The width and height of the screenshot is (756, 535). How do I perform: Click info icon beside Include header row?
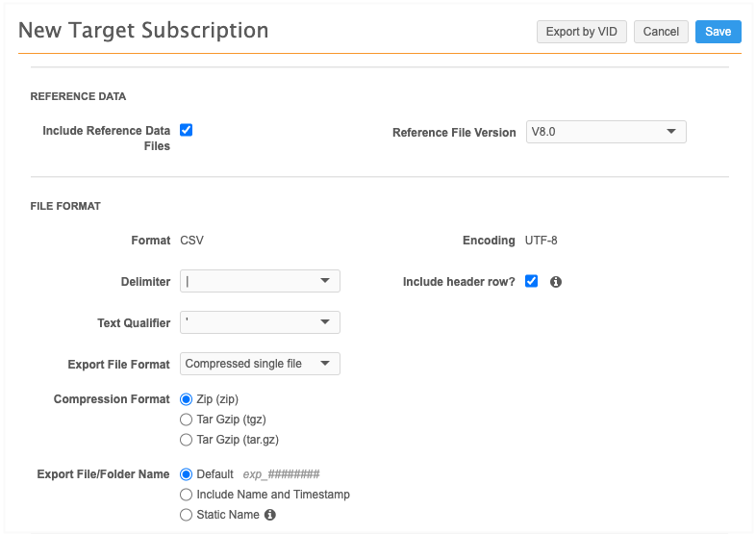pyautogui.click(x=556, y=282)
